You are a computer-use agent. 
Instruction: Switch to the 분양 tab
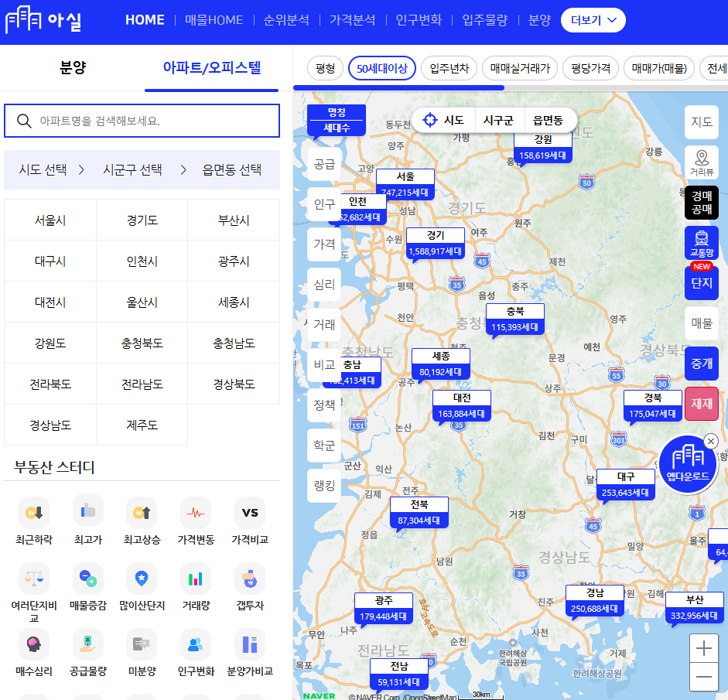tap(73, 68)
